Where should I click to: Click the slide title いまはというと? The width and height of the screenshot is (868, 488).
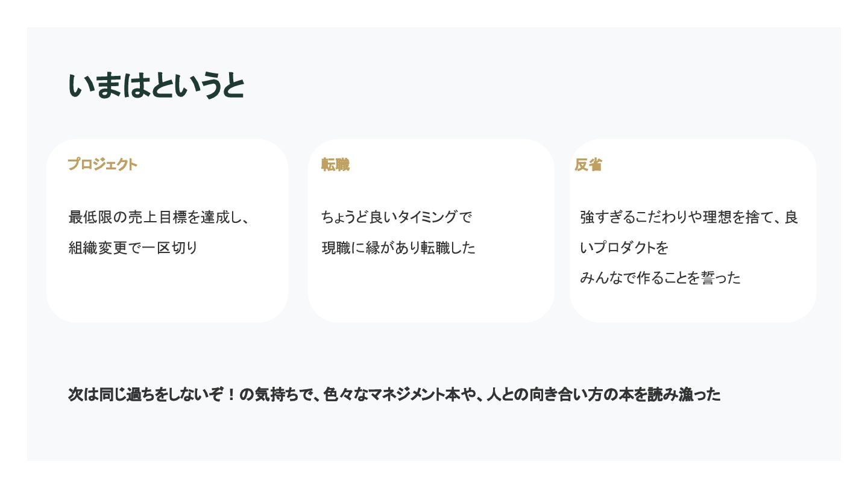coord(156,86)
